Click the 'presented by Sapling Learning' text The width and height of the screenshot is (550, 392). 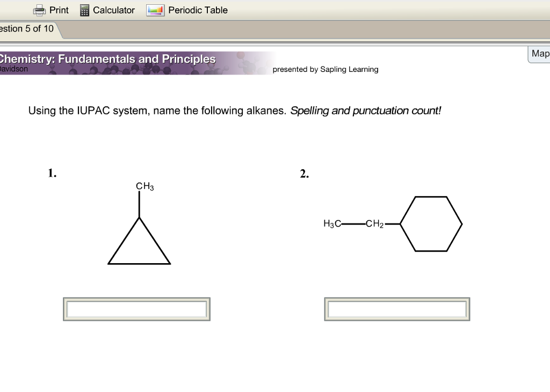pyautogui.click(x=325, y=69)
